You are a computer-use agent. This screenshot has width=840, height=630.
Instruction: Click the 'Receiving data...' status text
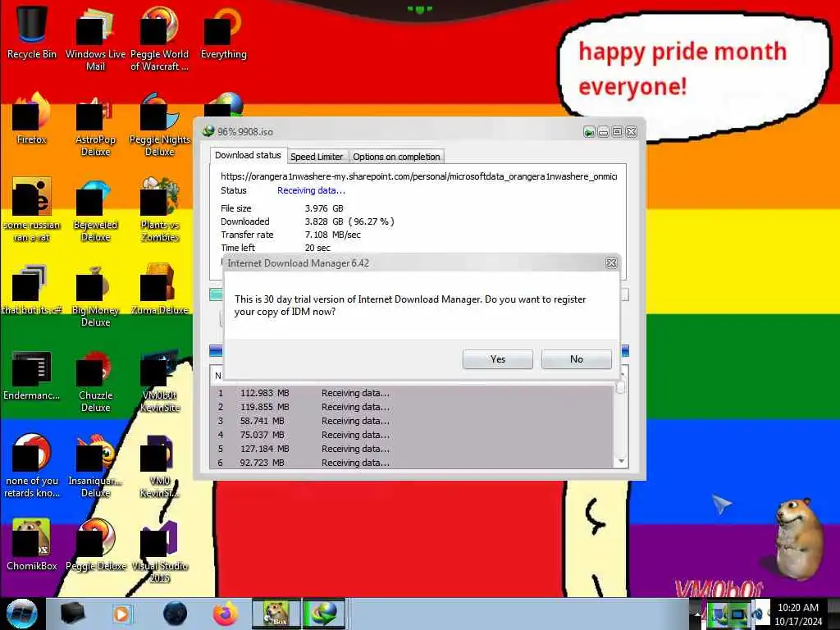[311, 190]
